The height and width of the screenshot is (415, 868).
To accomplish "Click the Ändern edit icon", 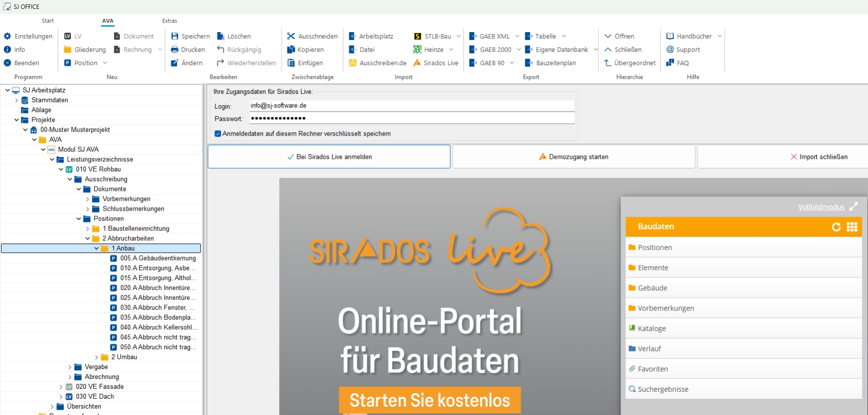I will point(175,63).
